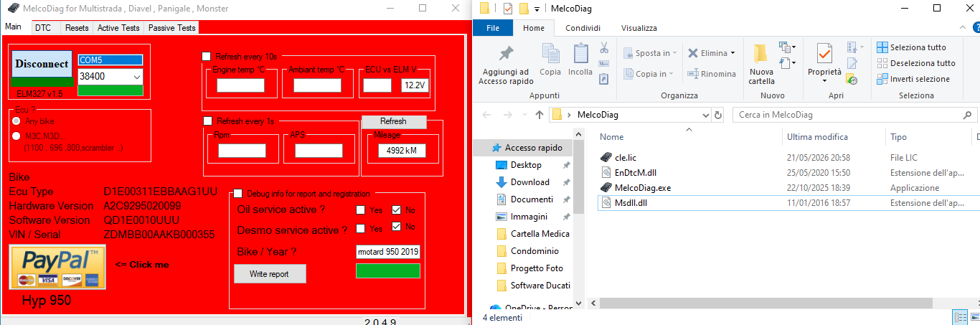The width and height of the screenshot is (980, 325).
Task: Click the Write report button
Action: click(x=270, y=274)
